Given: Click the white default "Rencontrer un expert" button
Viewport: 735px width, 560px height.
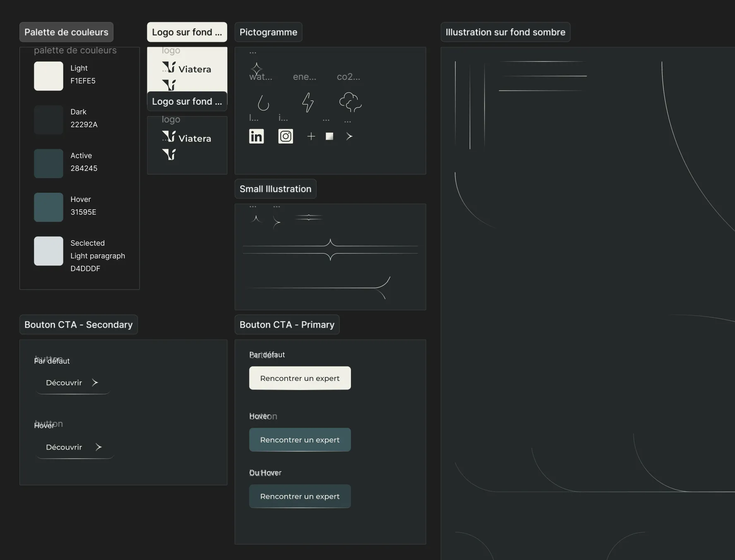Looking at the screenshot, I should coord(300,378).
